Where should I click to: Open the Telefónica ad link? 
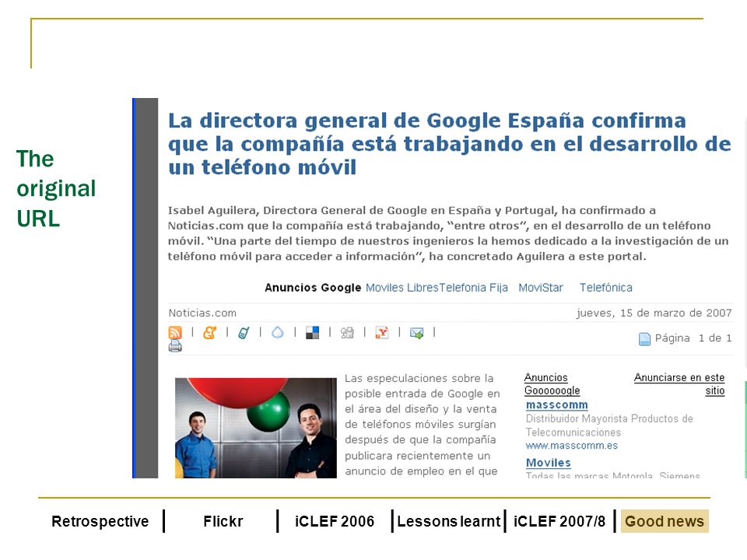click(x=606, y=288)
